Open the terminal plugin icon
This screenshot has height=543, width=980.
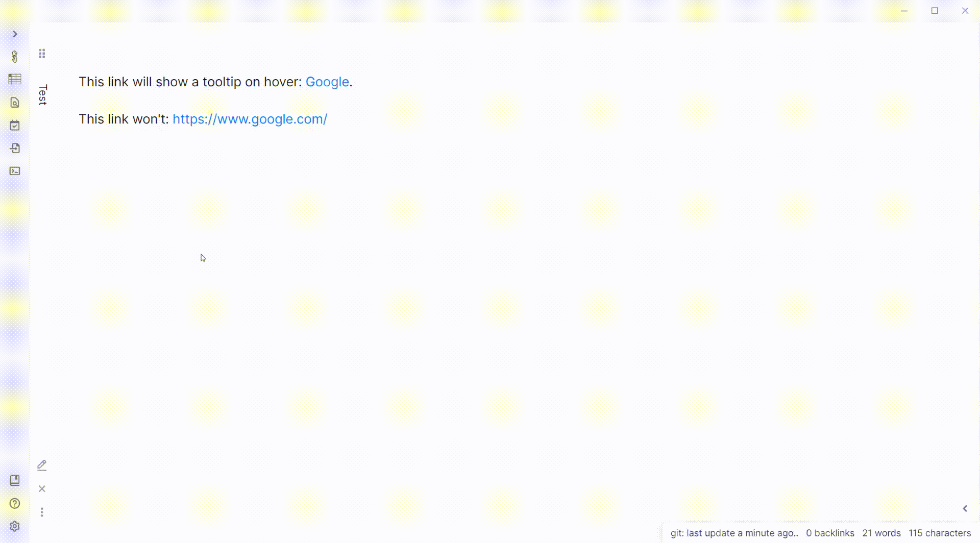pyautogui.click(x=15, y=170)
